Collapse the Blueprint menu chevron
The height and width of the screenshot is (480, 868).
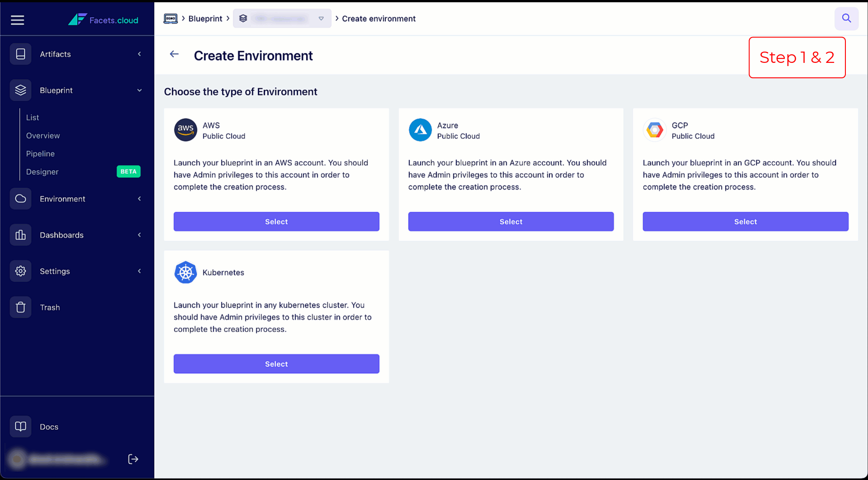click(139, 90)
